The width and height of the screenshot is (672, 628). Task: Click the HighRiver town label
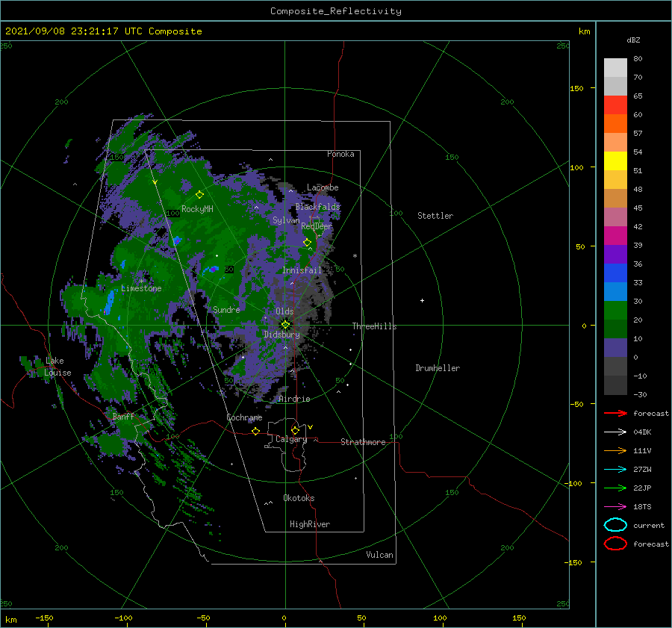[310, 524]
